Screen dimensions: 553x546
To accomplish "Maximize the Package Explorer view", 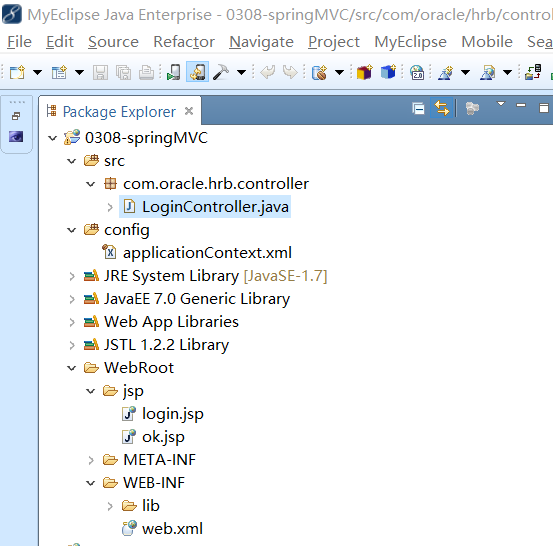I will pyautogui.click(x=544, y=108).
